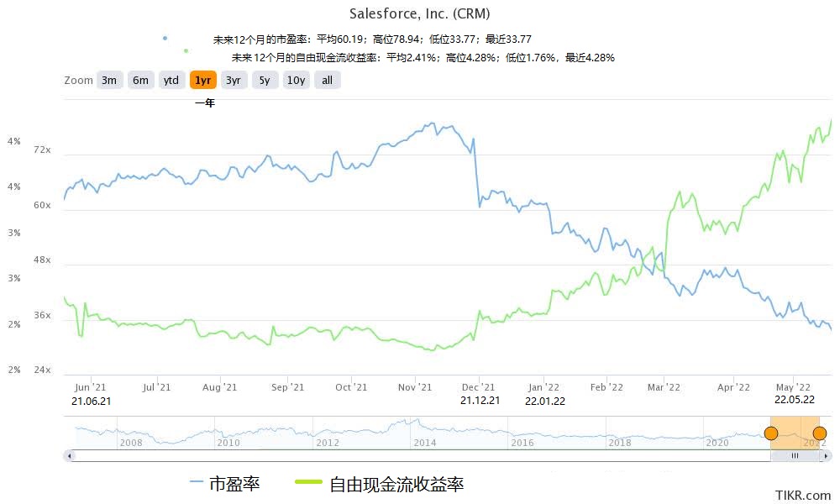
Task: Toggle the 市盈率 series in bottom legend
Action: [225, 484]
